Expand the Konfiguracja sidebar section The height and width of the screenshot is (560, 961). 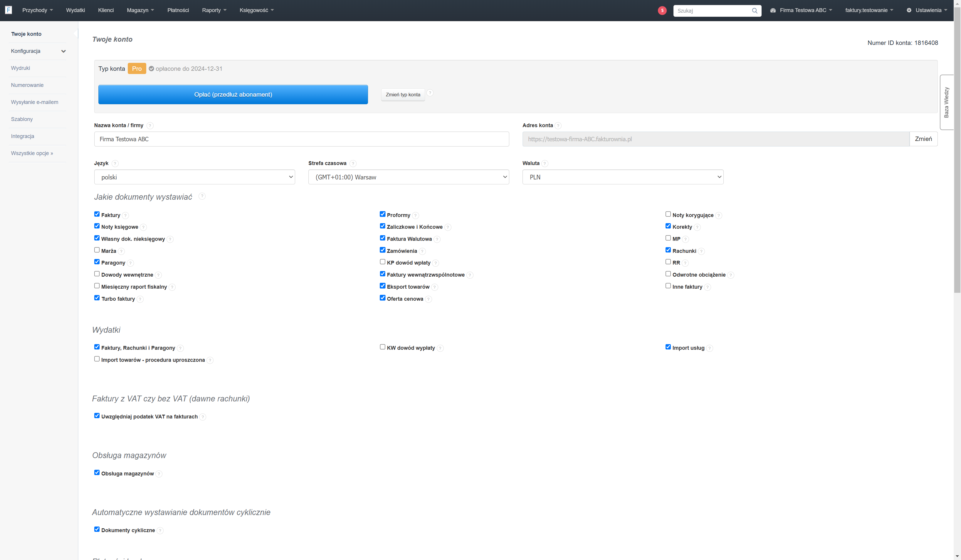[38, 51]
